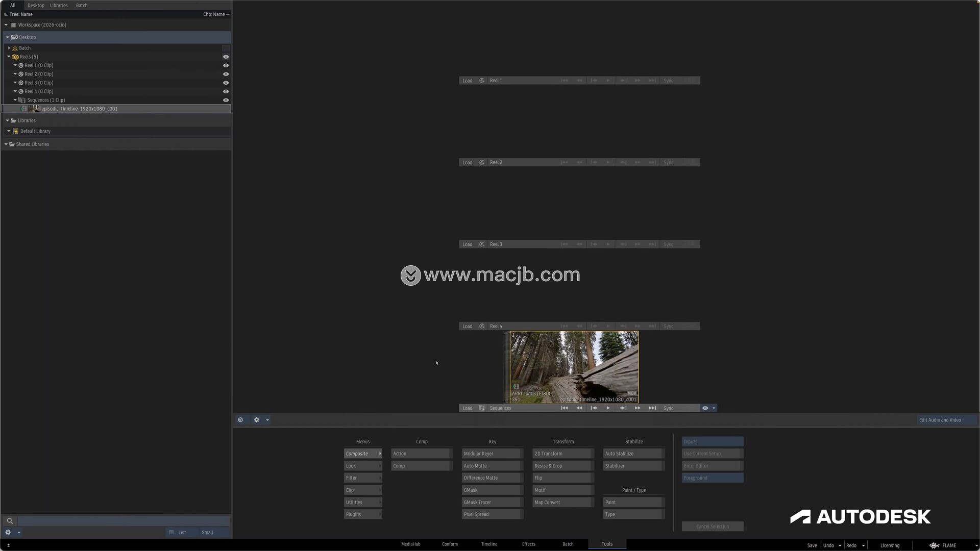Hide the Sequences reel via eye icon
Image resolution: width=980 pixels, height=551 pixels.
pos(226,100)
